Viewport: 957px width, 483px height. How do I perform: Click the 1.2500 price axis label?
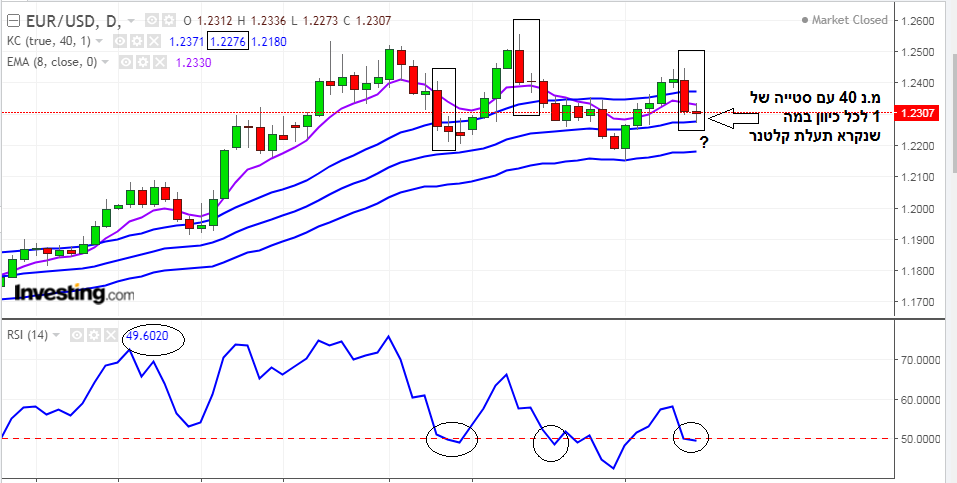(x=917, y=53)
